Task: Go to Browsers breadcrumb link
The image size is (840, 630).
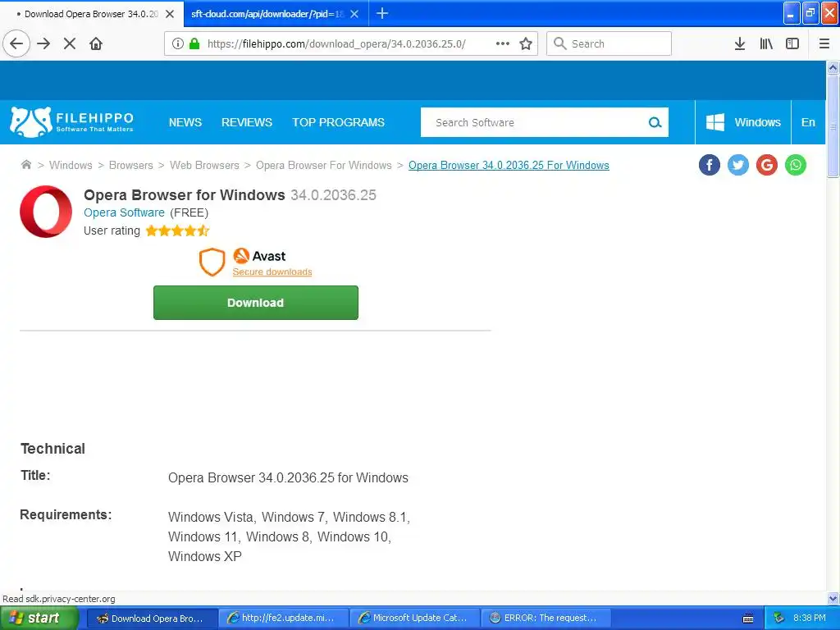Action: coord(130,165)
